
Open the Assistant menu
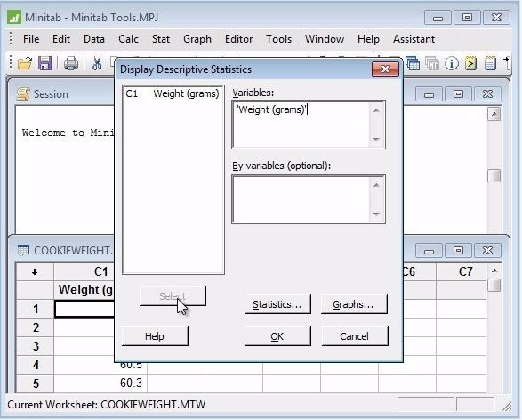click(414, 39)
